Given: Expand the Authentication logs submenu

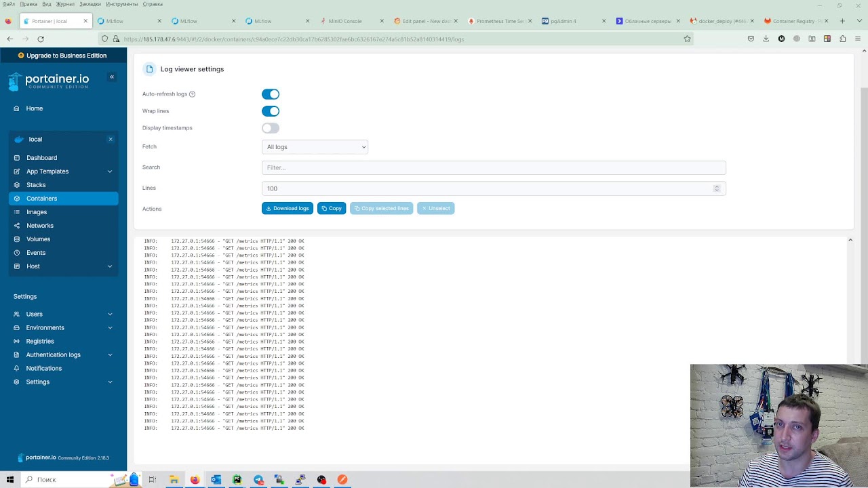Looking at the screenshot, I should coord(110,355).
